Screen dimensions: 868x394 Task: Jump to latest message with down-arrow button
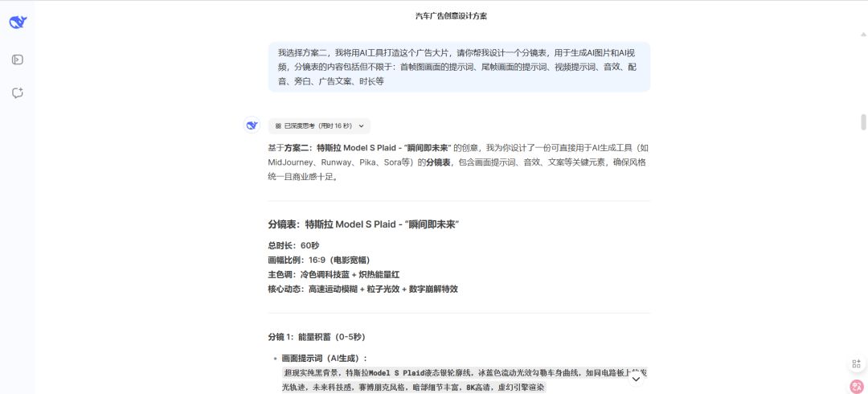pyautogui.click(x=636, y=379)
